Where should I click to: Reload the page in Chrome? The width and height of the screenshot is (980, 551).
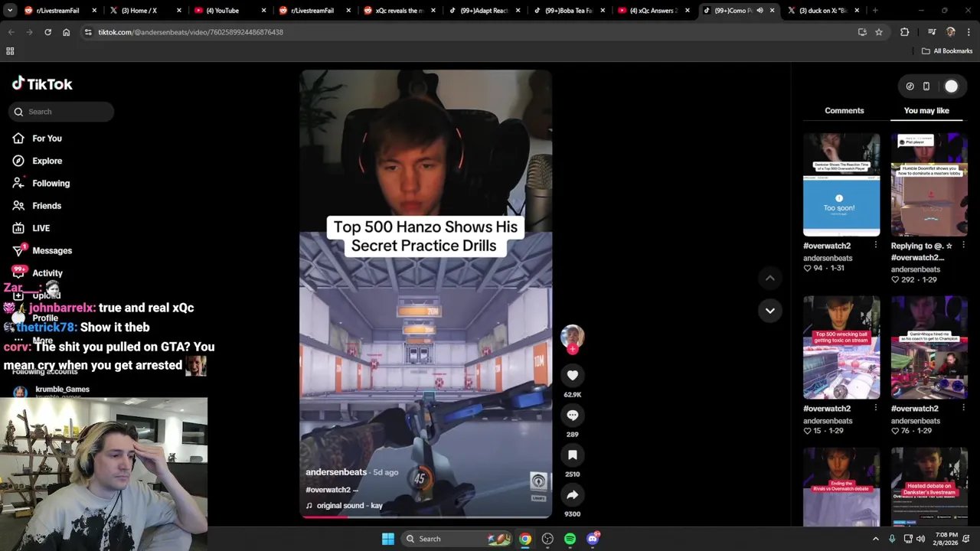pos(47,32)
